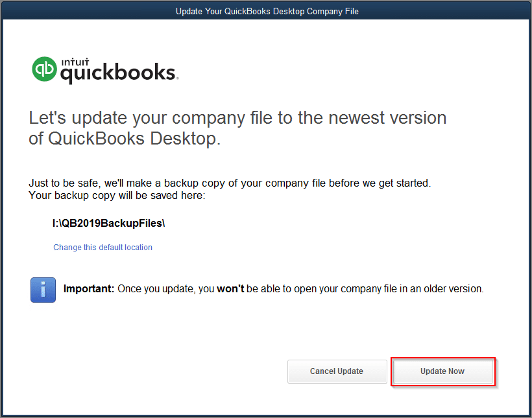Click the intuit quickbooks wordmark
The width and height of the screenshot is (532, 418).
119,71
